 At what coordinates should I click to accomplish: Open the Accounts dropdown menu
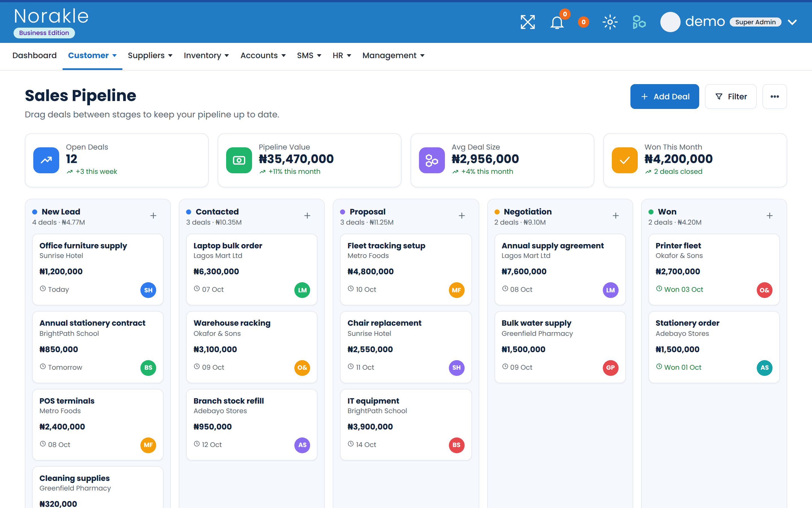[x=263, y=55]
